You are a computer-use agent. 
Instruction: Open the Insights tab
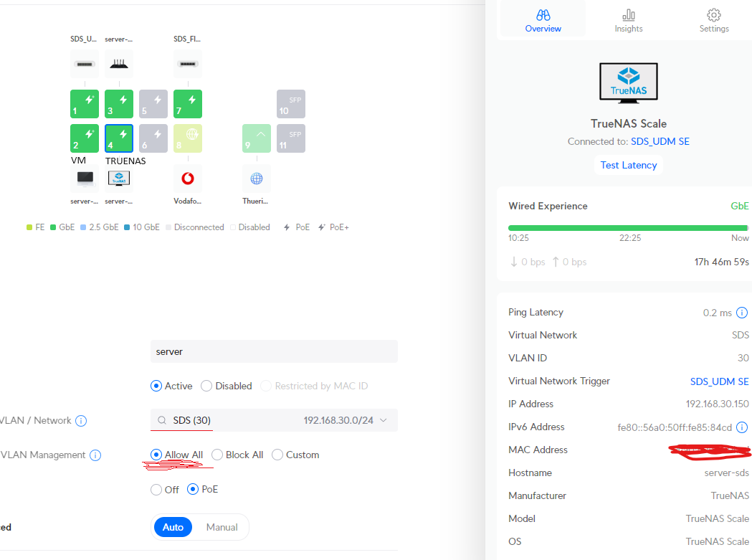pyautogui.click(x=628, y=21)
